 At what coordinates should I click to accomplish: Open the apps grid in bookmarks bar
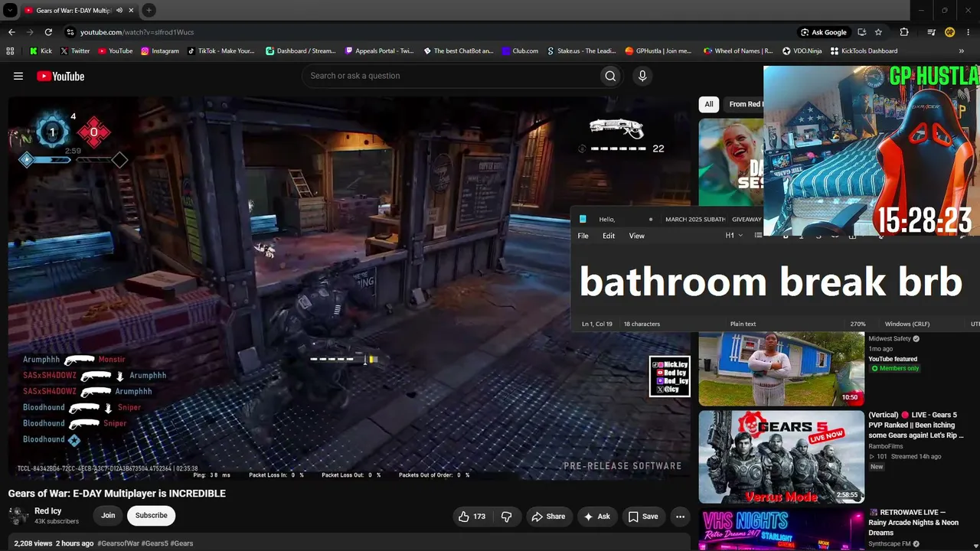click(10, 51)
